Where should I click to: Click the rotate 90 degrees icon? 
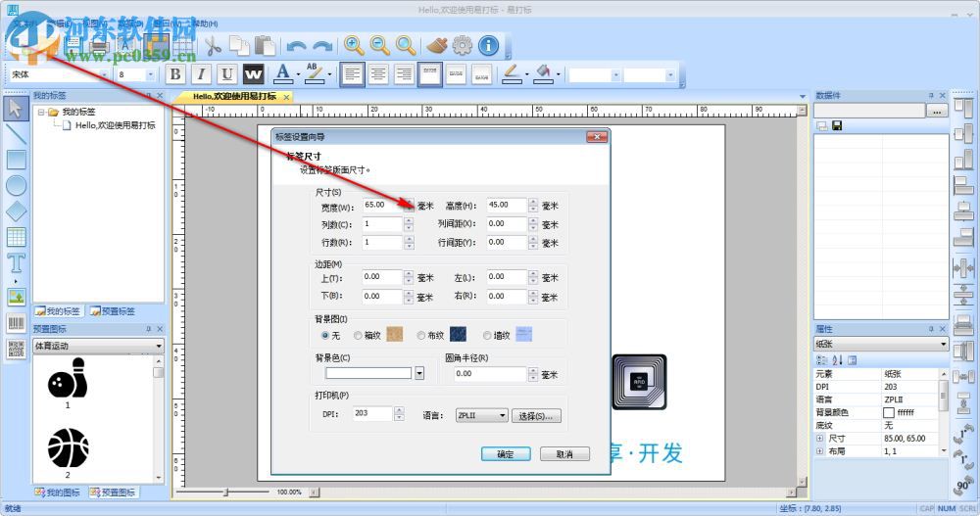pyautogui.click(x=963, y=486)
